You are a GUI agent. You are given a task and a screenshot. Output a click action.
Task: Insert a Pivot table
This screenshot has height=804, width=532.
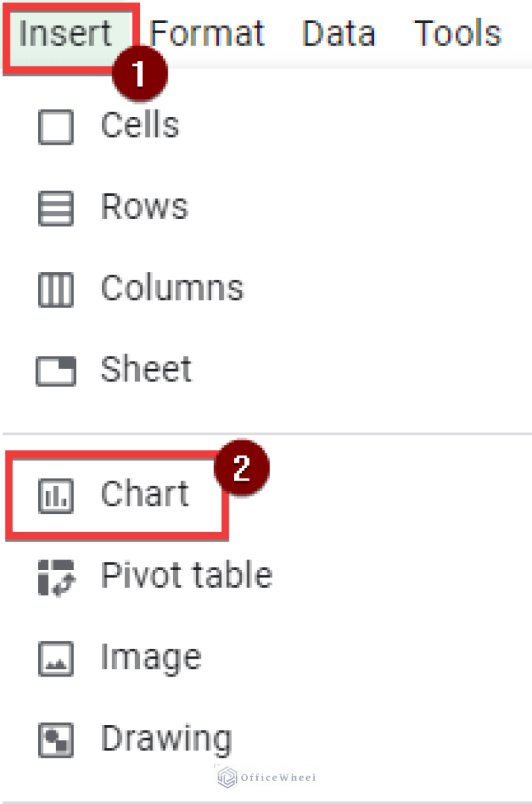coord(186,575)
